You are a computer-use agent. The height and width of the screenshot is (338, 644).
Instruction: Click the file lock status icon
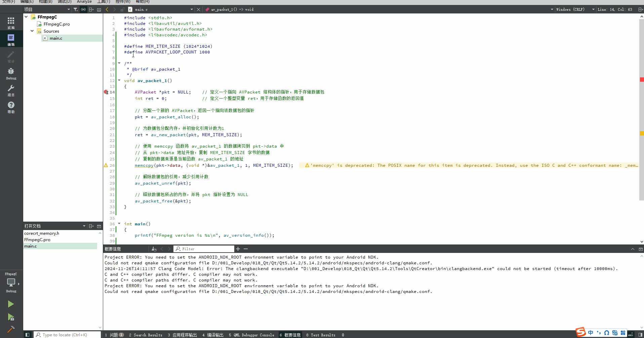point(122,9)
